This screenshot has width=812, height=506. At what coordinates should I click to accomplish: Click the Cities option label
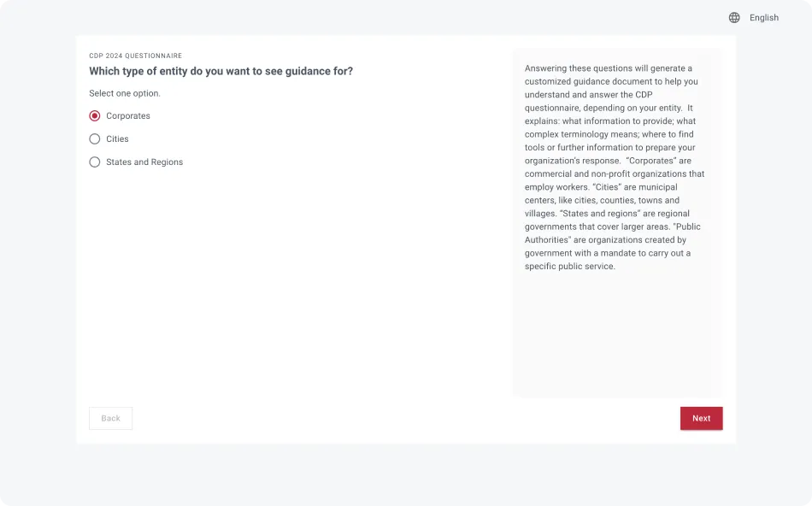[117, 139]
